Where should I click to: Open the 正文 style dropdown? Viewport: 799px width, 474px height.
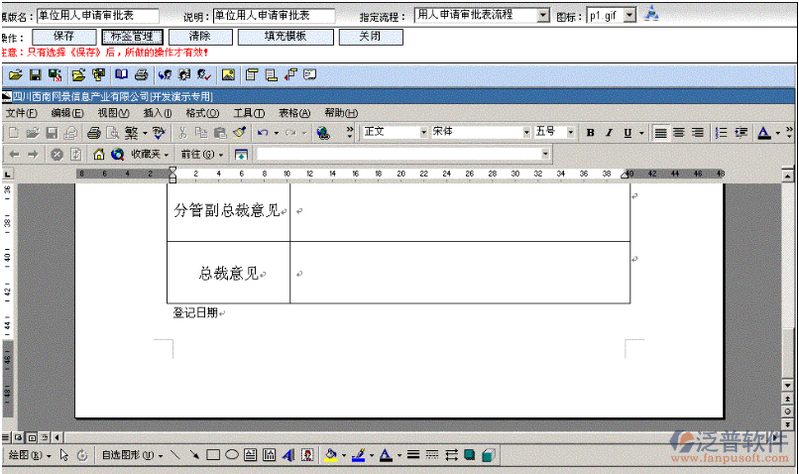(x=423, y=133)
